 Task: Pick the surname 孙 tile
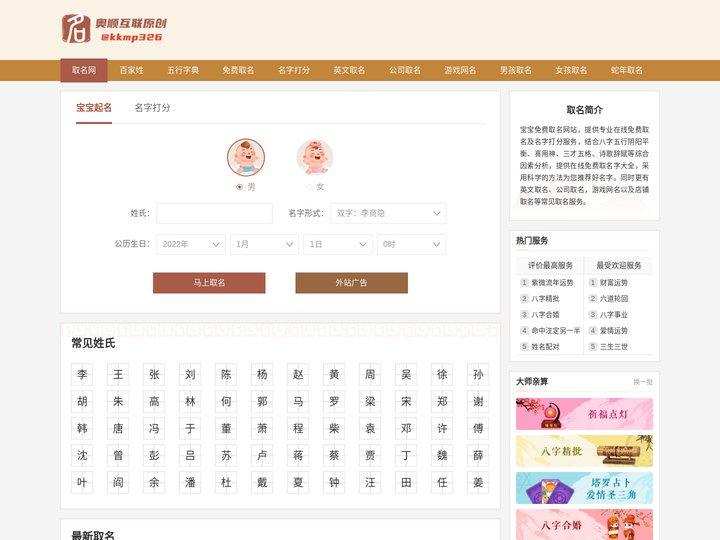(x=478, y=374)
